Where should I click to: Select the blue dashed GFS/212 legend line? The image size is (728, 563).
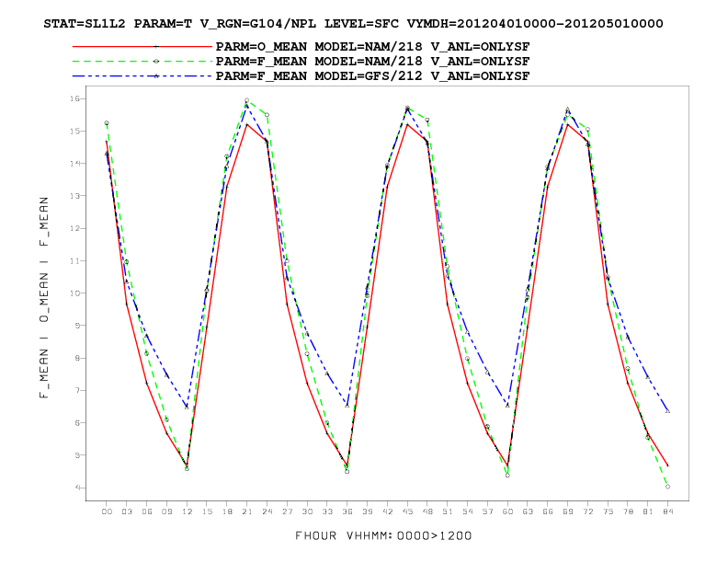coord(142,75)
